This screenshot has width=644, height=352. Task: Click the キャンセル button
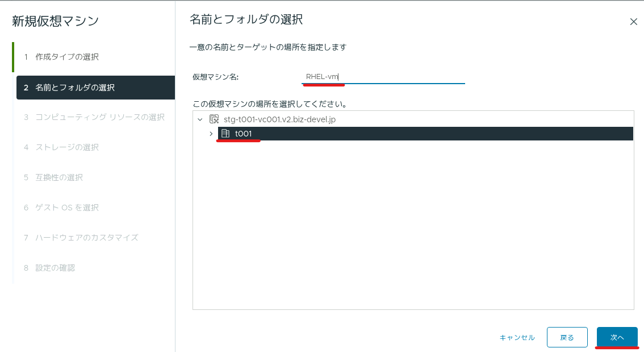[517, 338]
